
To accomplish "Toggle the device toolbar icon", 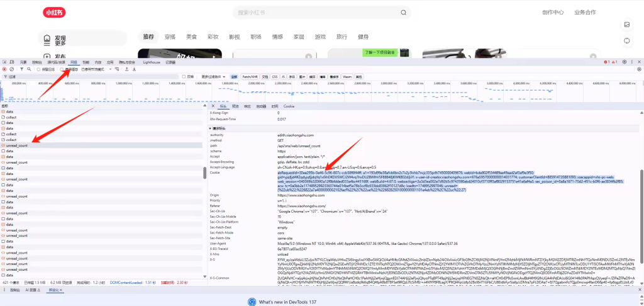I will point(12,62).
